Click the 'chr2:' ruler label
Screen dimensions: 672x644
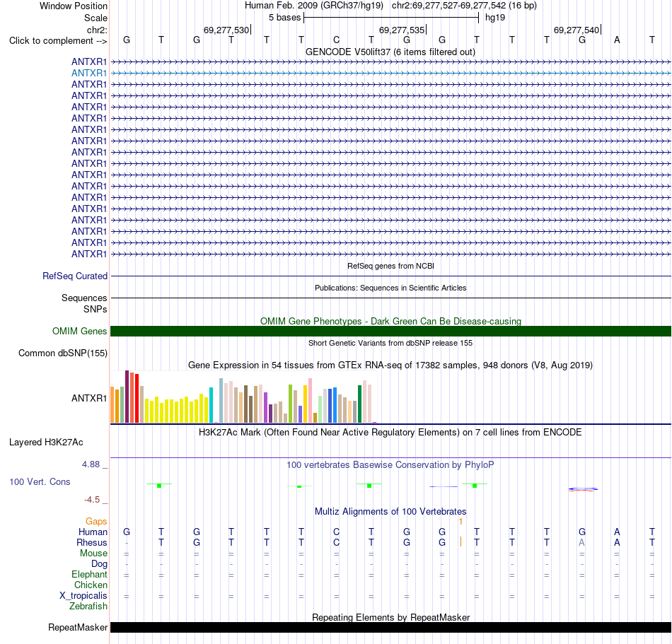97,30
